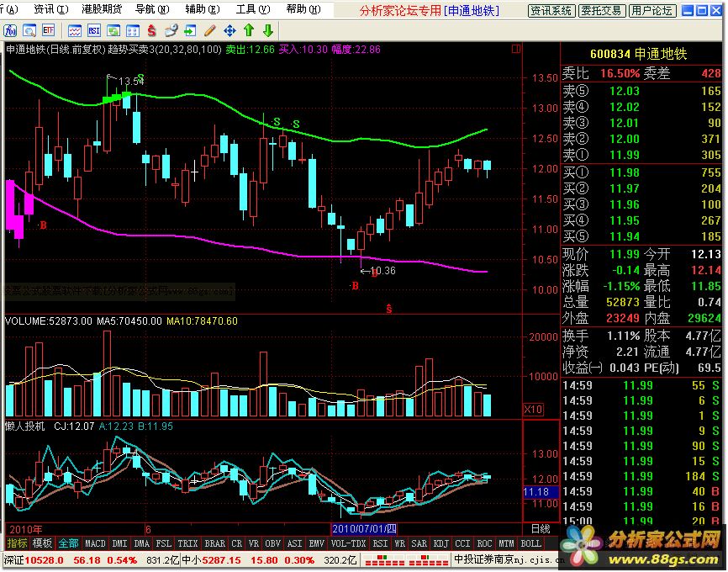Viewport: 728px width, 572px height.
Task: Switch to the TRIX indicator tab
Action: (187, 543)
